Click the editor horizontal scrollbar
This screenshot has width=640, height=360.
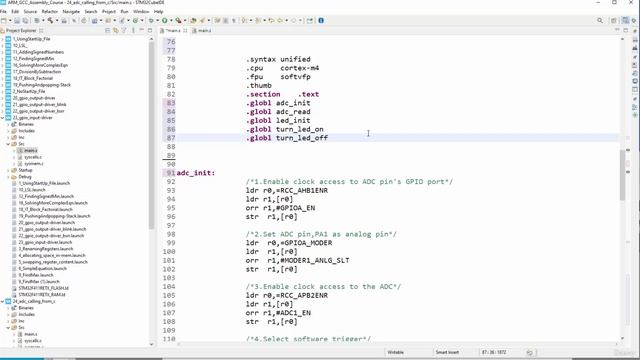pos(398,344)
